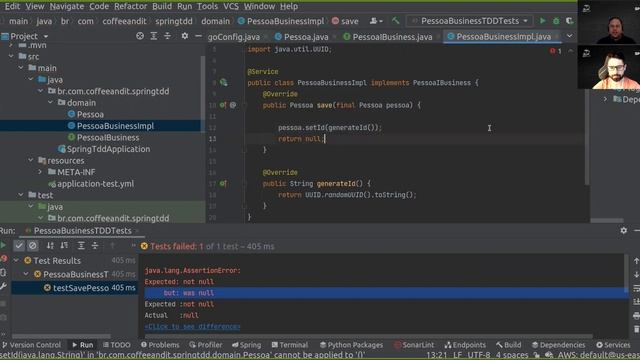
Task: Open SpringTddApplication in project tree
Action: [108, 149]
